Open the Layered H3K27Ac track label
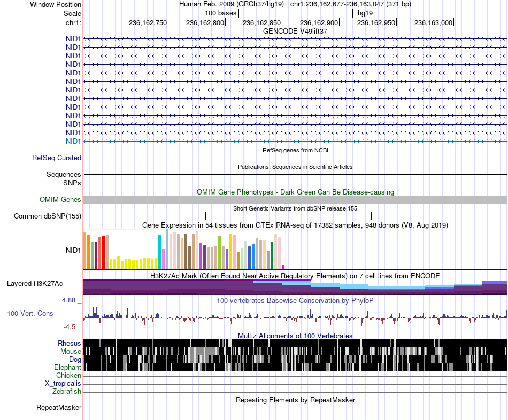 click(x=35, y=283)
